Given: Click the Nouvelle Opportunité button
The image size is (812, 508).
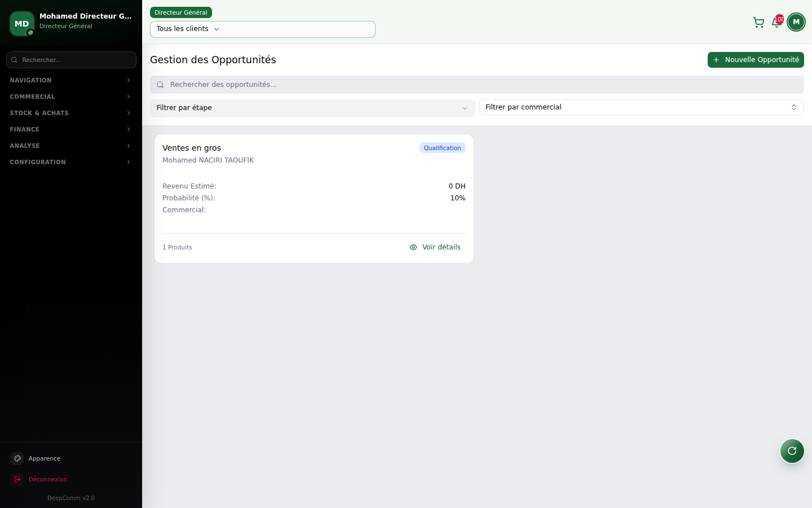Looking at the screenshot, I should pos(756,60).
